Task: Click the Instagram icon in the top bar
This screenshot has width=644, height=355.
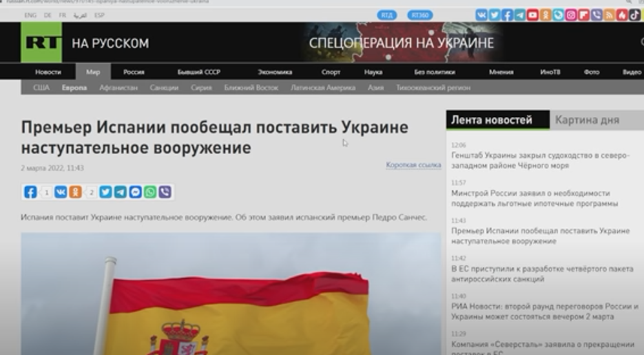Action: coord(571,15)
